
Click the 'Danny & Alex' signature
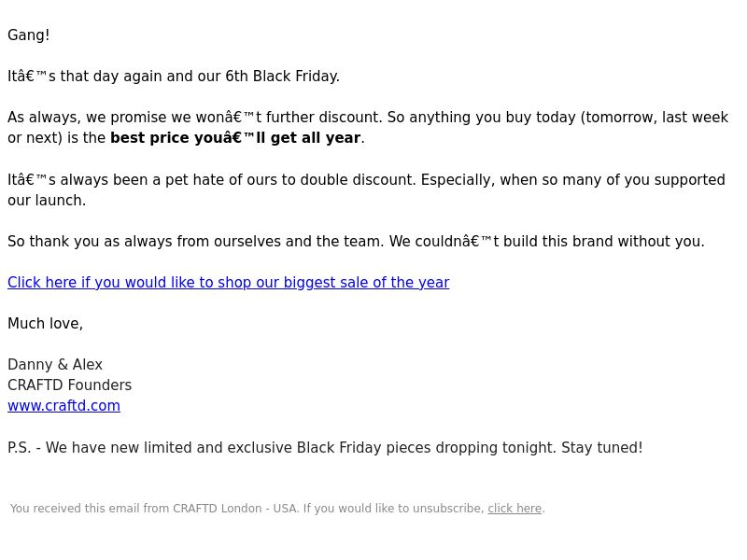coord(55,365)
